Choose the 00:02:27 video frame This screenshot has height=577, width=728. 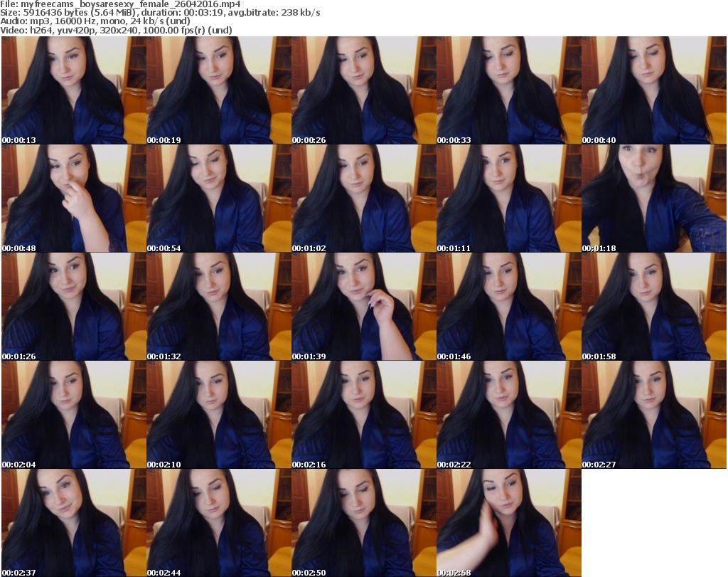[x=654, y=415]
